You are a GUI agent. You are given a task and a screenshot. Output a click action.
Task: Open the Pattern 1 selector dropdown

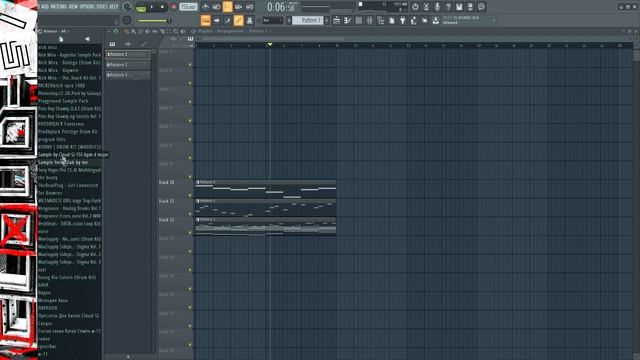click(309, 20)
